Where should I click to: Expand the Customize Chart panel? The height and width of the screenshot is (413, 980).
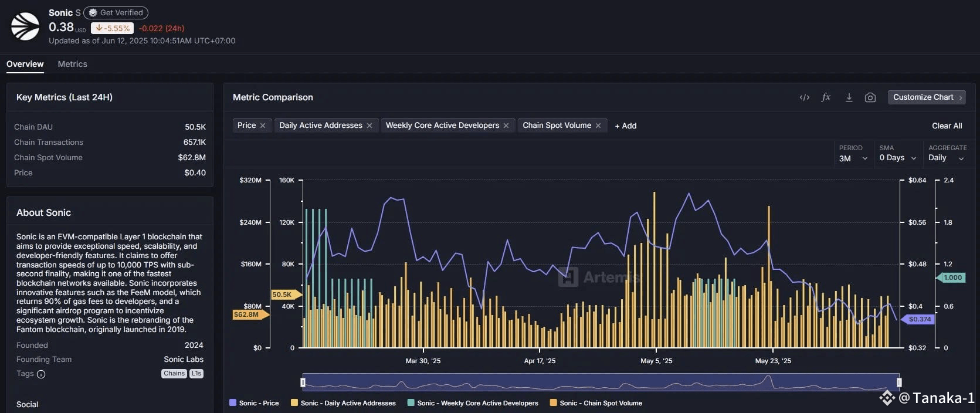(x=927, y=97)
